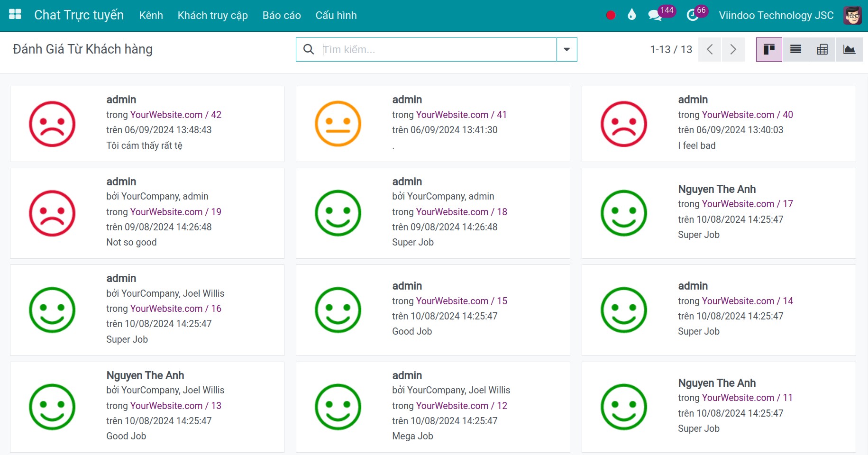Screen dimensions: 868x455
Task: Open the user avatar menu
Action: 853,15
